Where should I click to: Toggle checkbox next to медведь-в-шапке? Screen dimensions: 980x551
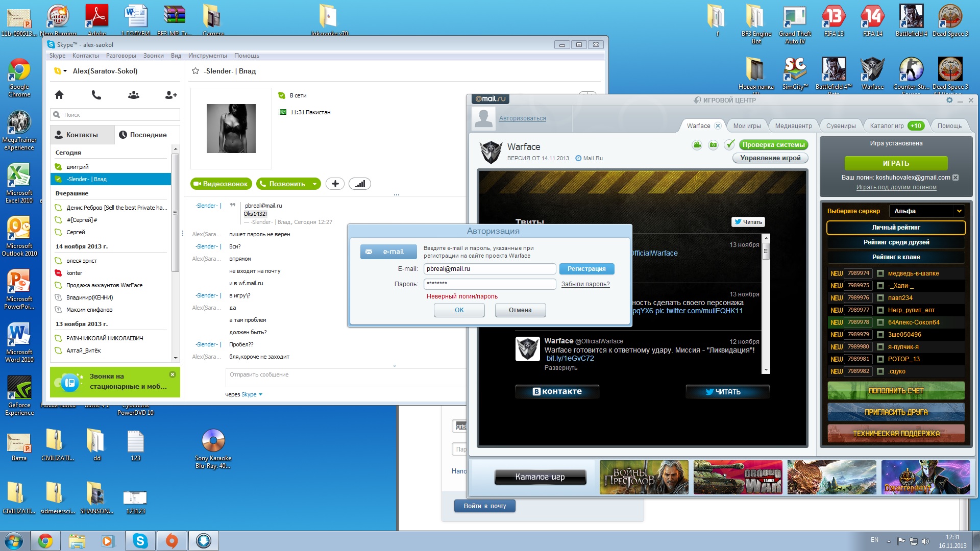(880, 273)
